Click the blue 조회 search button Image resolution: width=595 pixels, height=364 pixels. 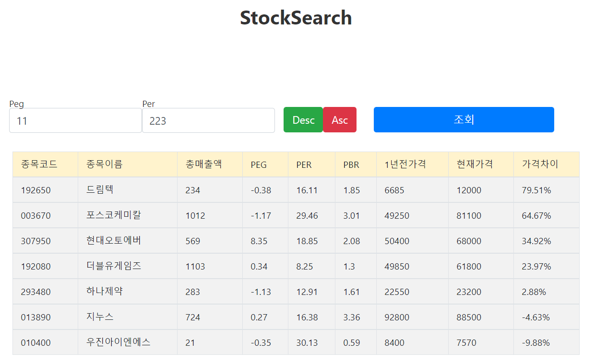point(464,119)
